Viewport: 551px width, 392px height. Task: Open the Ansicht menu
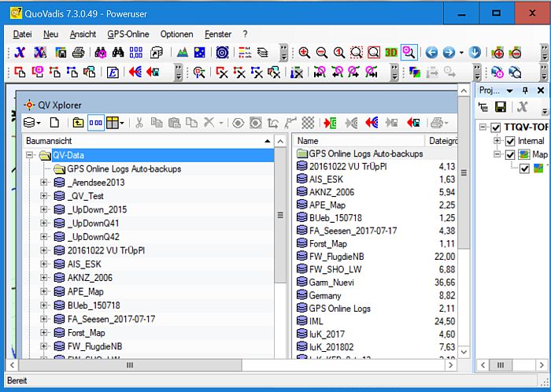83,34
